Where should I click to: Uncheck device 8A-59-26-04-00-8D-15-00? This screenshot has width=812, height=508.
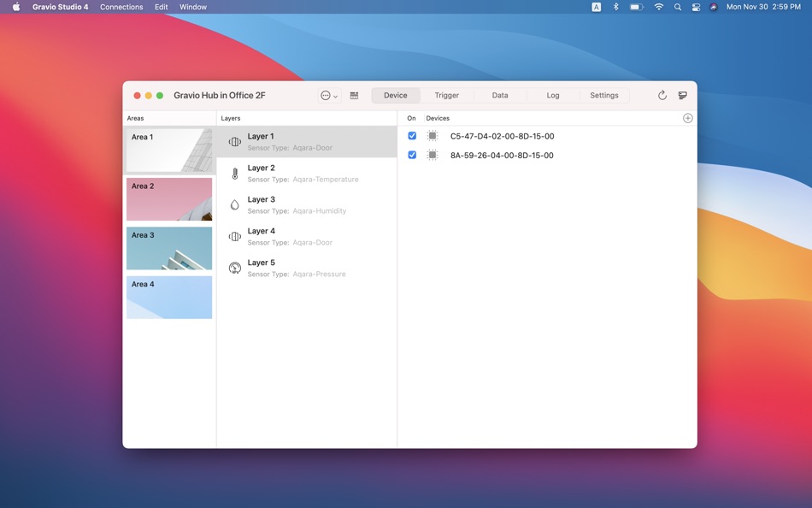coord(412,155)
